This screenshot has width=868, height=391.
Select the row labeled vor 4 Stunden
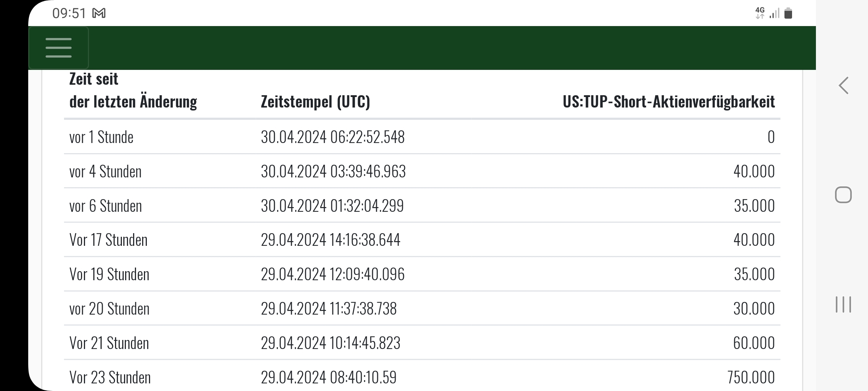(x=106, y=171)
